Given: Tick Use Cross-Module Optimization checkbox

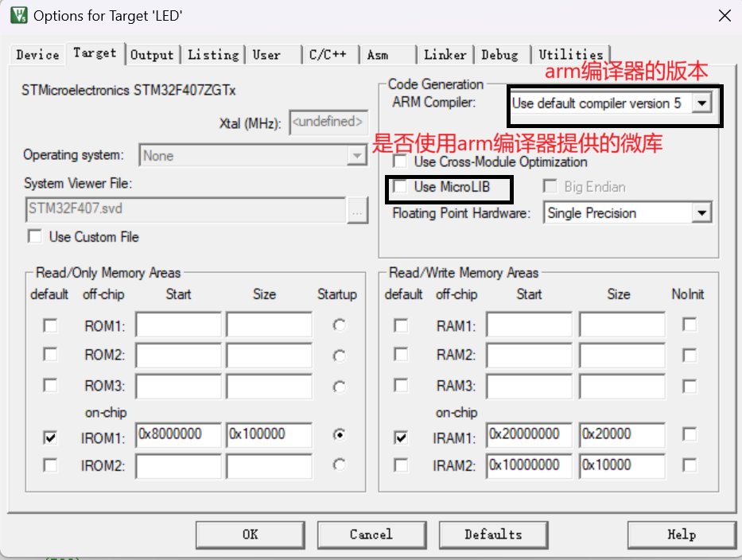Looking at the screenshot, I should coord(401,161).
